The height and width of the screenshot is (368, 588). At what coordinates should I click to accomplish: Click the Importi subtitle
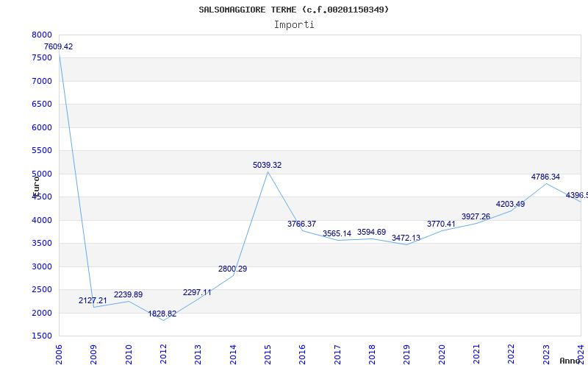pos(294,25)
